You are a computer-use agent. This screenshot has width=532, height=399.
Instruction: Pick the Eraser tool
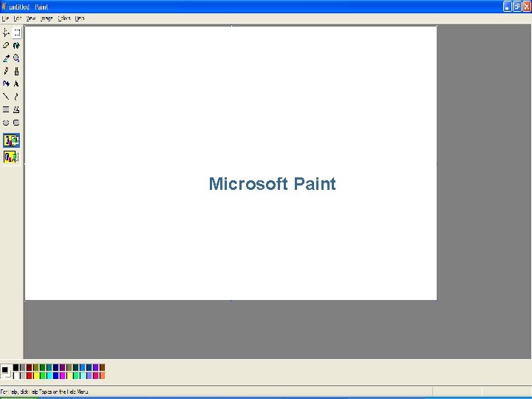6,45
